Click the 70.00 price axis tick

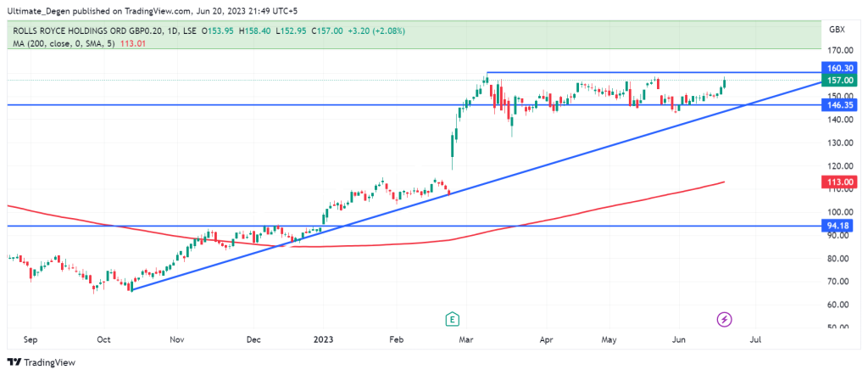pyautogui.click(x=840, y=282)
